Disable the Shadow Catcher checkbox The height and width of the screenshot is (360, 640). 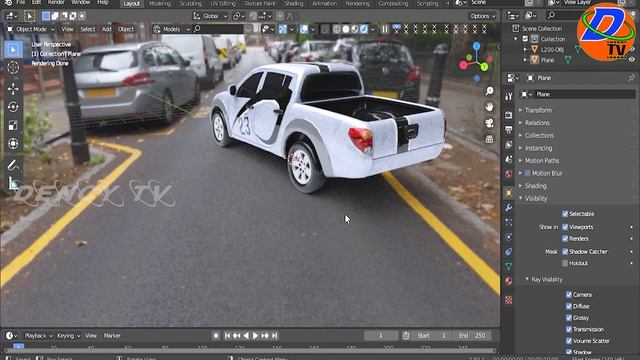click(x=565, y=251)
